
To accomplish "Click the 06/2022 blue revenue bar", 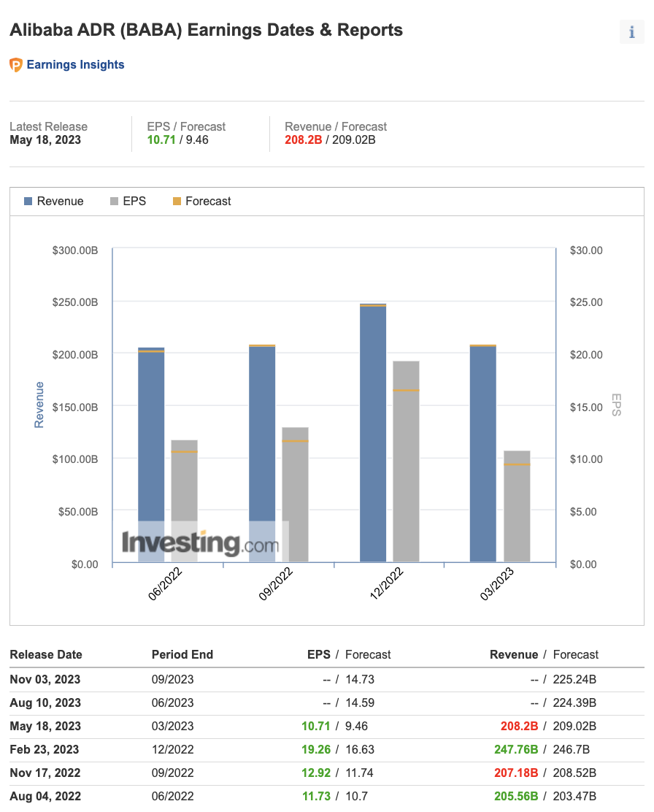I will (x=151, y=455).
